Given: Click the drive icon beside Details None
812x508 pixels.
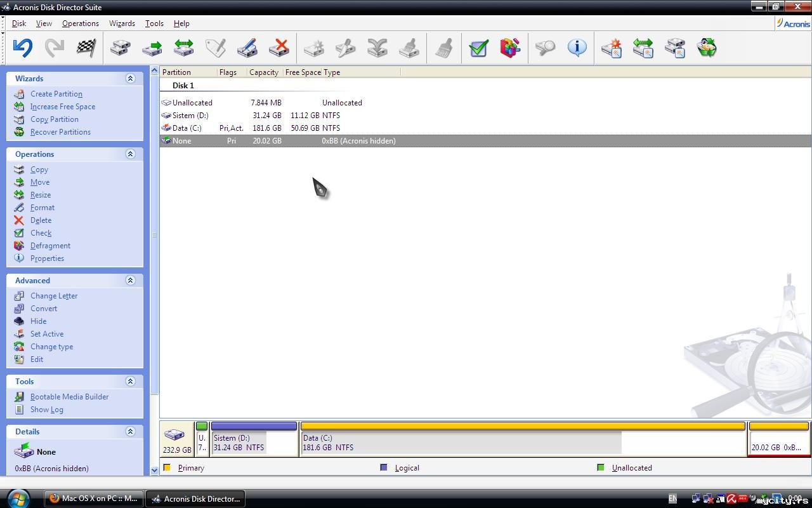Looking at the screenshot, I should (x=24, y=451).
